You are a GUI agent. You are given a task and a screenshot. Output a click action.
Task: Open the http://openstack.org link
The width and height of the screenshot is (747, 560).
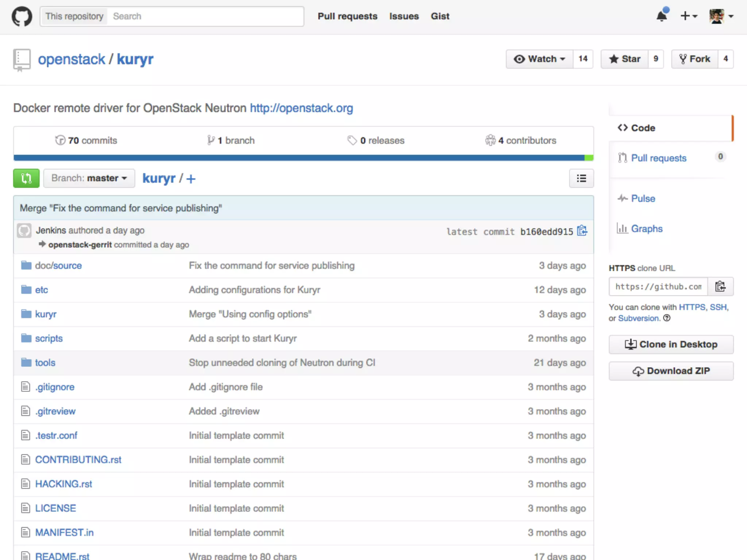pos(301,108)
